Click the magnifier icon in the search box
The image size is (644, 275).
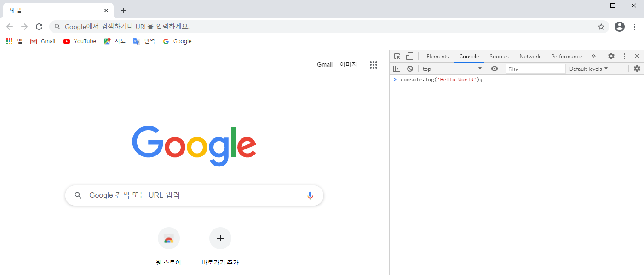pos(78,195)
